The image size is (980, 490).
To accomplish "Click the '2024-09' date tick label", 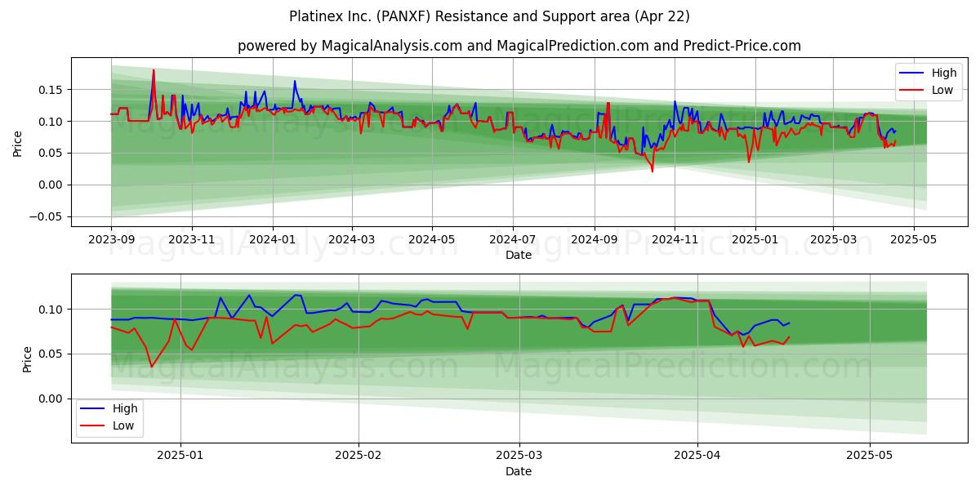I will (x=595, y=239).
